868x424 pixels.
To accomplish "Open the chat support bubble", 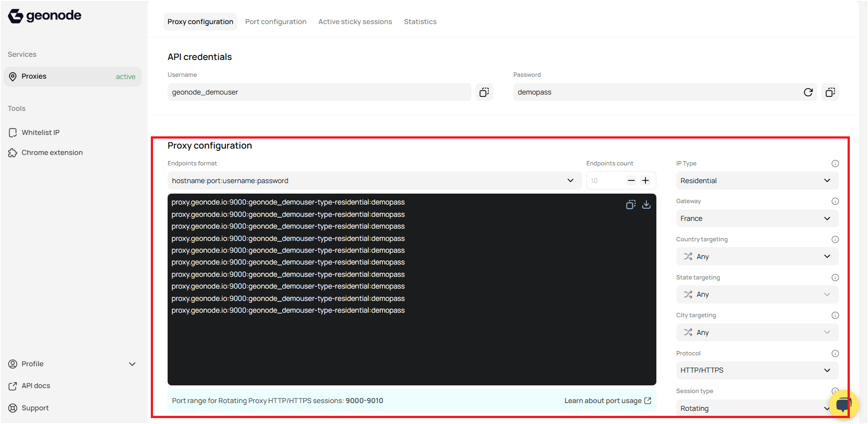I will tap(843, 404).
